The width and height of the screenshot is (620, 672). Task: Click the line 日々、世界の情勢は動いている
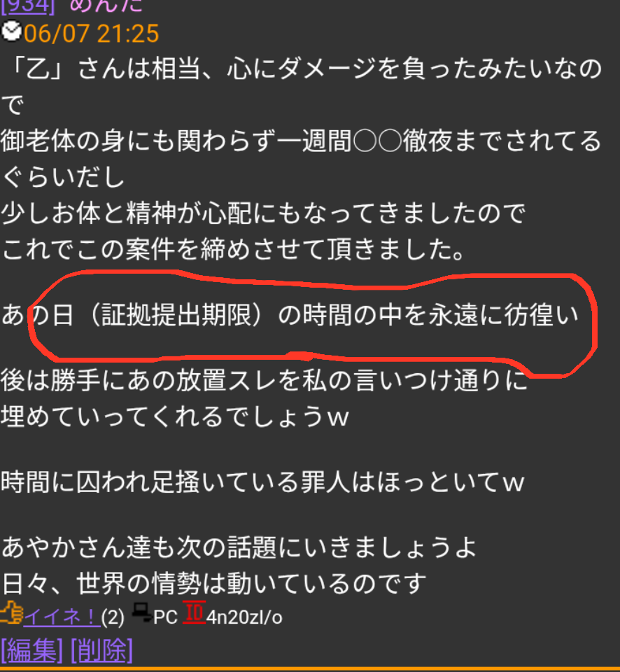click(214, 584)
